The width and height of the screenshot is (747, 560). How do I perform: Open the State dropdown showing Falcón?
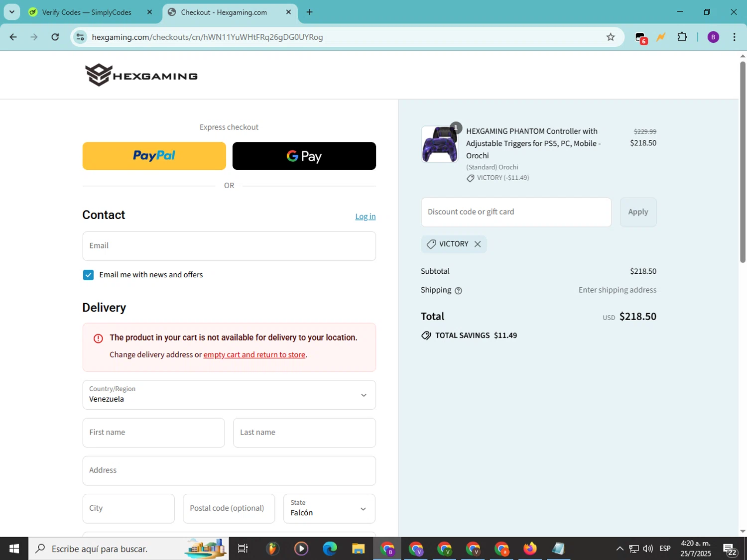[329, 508]
